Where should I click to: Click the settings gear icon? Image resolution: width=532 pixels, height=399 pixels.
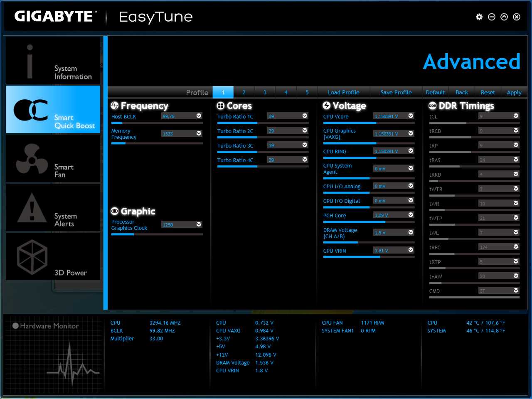479,17
